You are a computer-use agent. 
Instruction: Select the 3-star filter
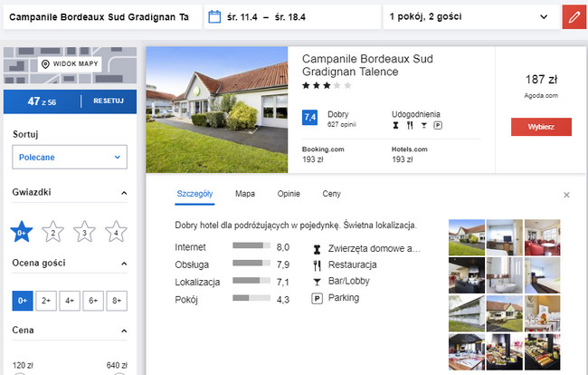84,232
